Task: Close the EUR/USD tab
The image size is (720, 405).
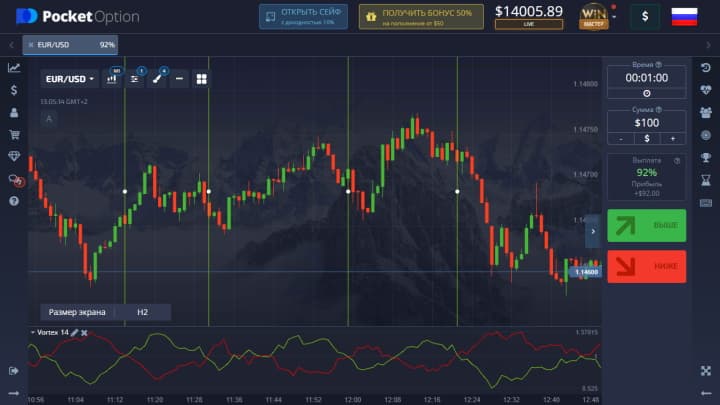Action: click(x=30, y=44)
